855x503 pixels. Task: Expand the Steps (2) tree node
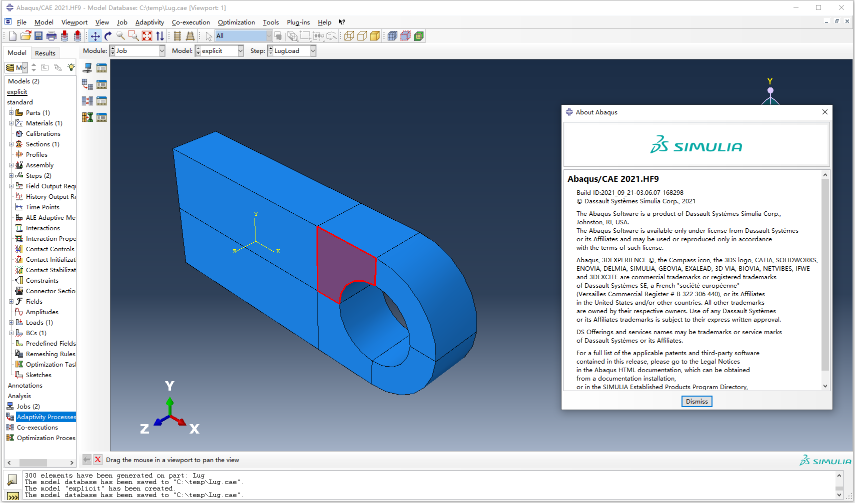[x=11, y=176]
